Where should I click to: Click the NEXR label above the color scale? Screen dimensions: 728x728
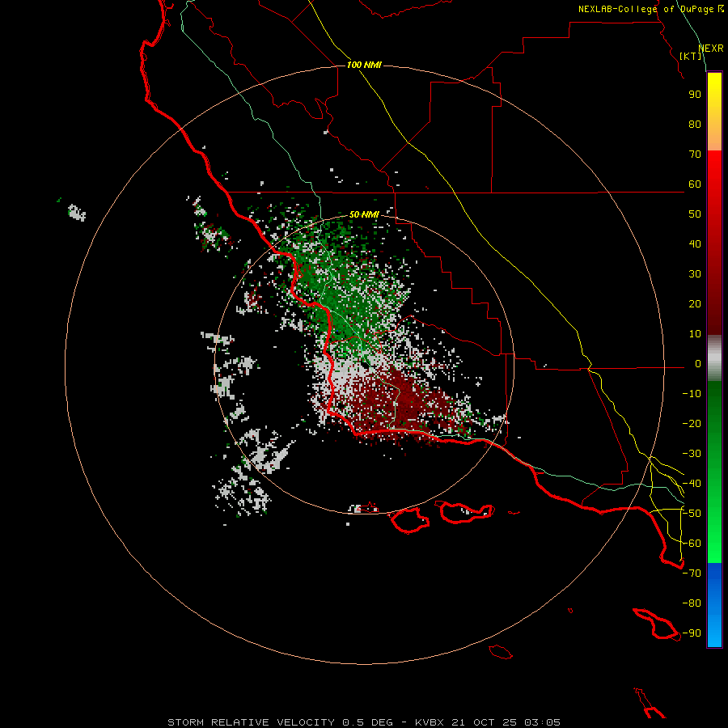(711, 49)
